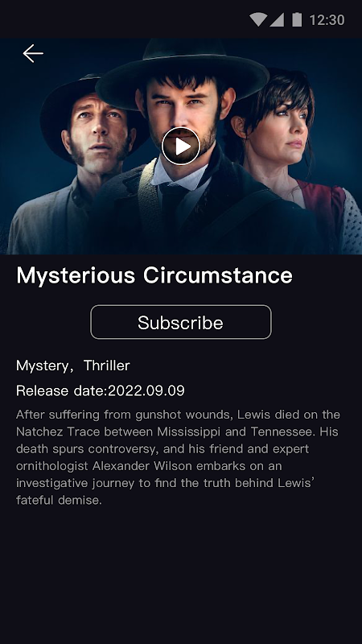
Task: Tap the 12:30 clock in status bar
Action: click(327, 19)
